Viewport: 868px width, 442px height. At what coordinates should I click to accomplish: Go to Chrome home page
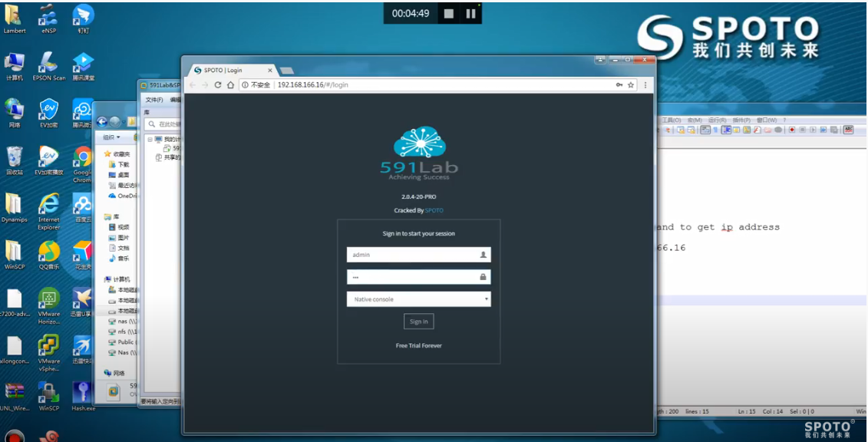[231, 84]
